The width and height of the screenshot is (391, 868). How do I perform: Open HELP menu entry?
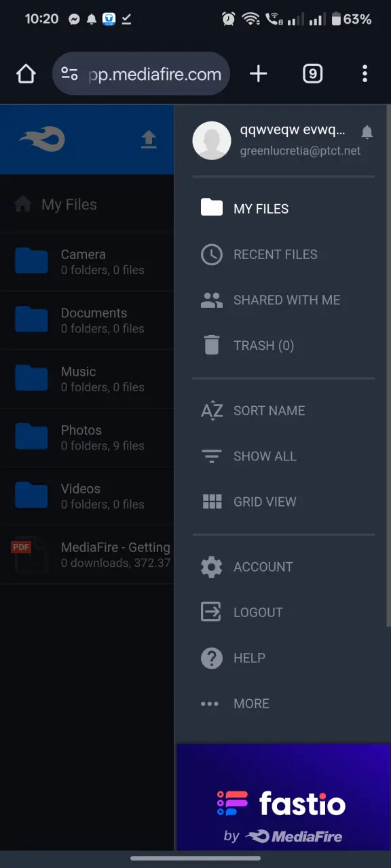click(x=283, y=658)
